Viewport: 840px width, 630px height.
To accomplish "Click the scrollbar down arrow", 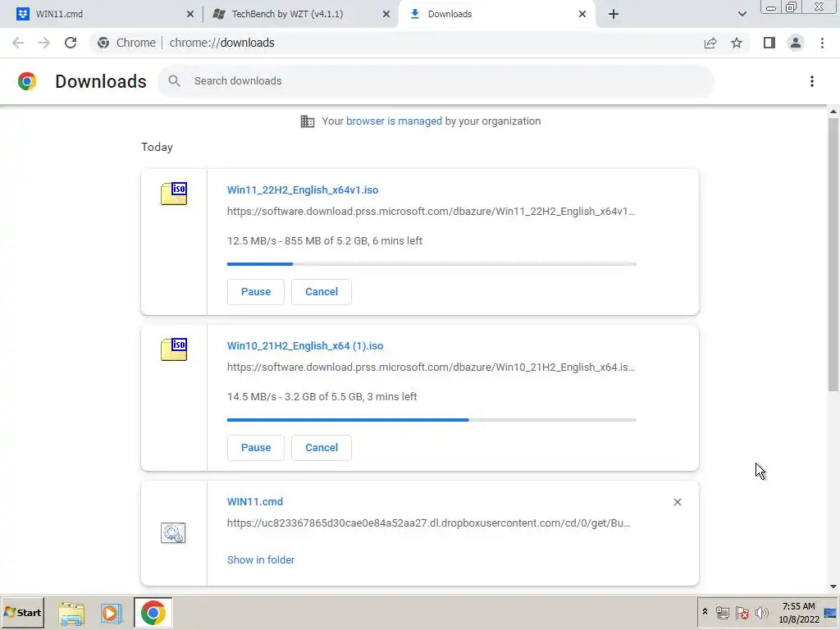I will [833, 587].
